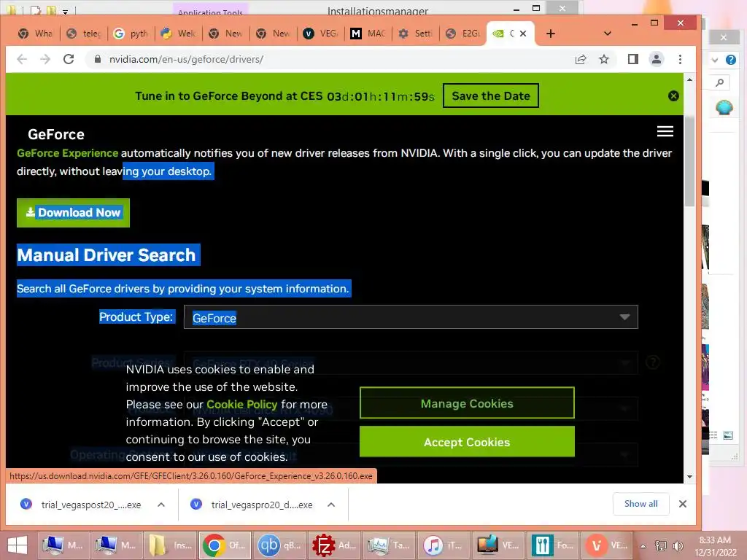Open the Task Manager taskbar item
The width and height of the screenshot is (747, 560).
point(388,545)
